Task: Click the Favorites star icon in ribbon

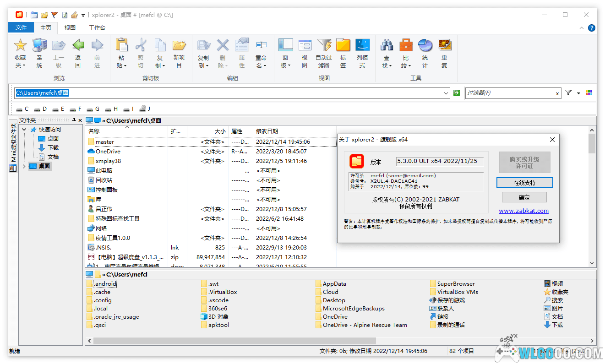Action: (x=20, y=45)
